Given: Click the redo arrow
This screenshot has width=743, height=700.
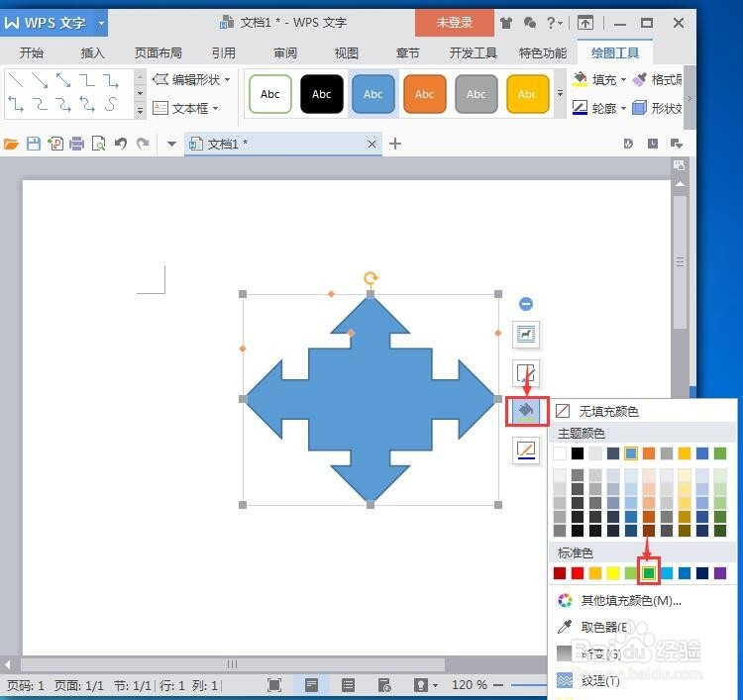Looking at the screenshot, I should point(143,143).
